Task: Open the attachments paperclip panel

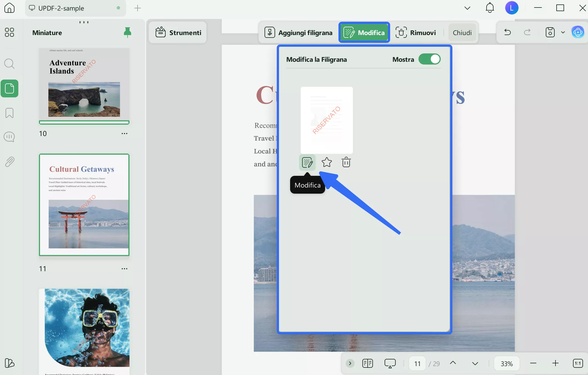Action: click(x=9, y=162)
